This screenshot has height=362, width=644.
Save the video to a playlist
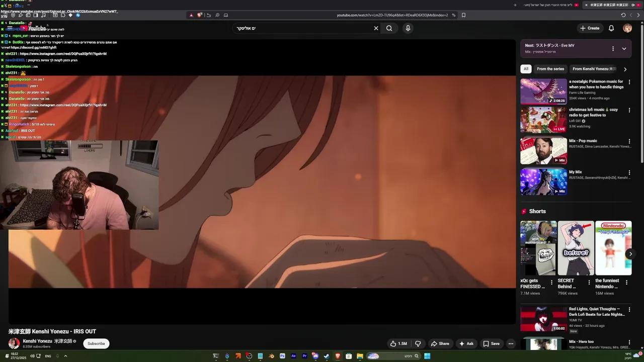(x=492, y=343)
